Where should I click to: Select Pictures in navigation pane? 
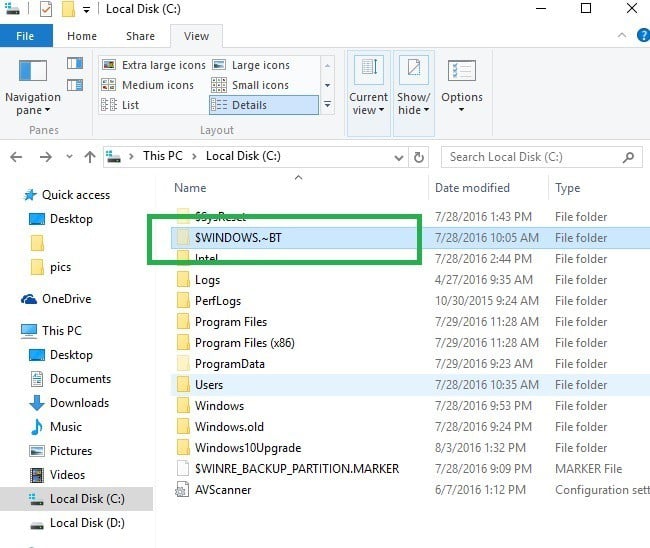coord(61,451)
